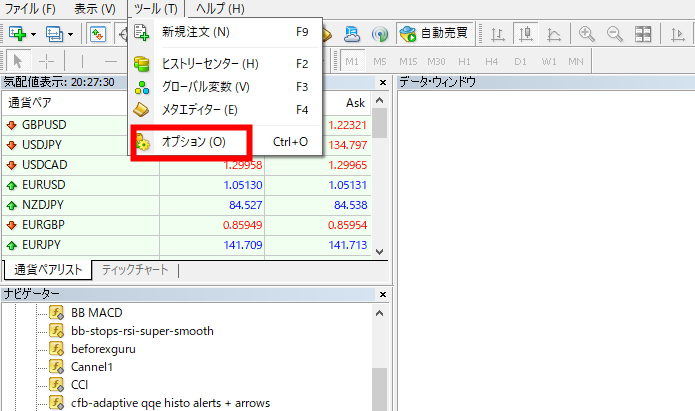
Task: Expand the profiles dropdown arrow
Action: tap(71, 34)
